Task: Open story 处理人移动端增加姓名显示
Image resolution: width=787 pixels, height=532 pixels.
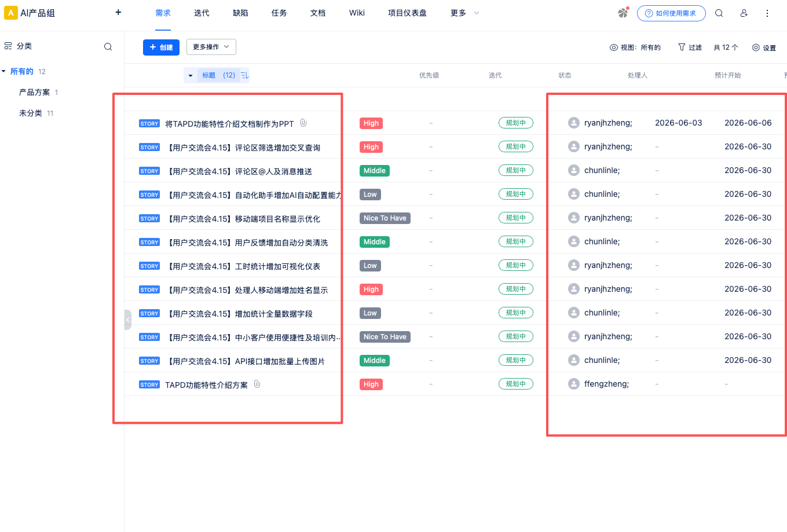Action: click(x=248, y=290)
